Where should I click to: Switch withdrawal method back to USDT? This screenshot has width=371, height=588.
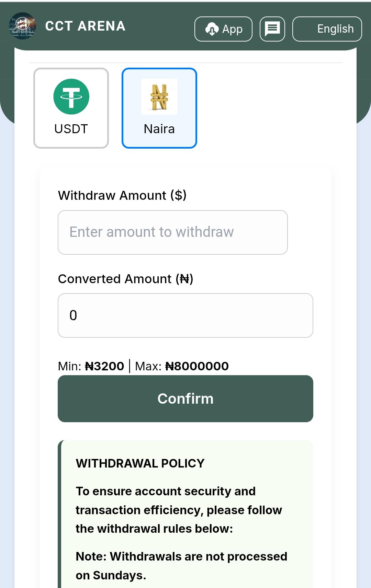[x=71, y=108]
